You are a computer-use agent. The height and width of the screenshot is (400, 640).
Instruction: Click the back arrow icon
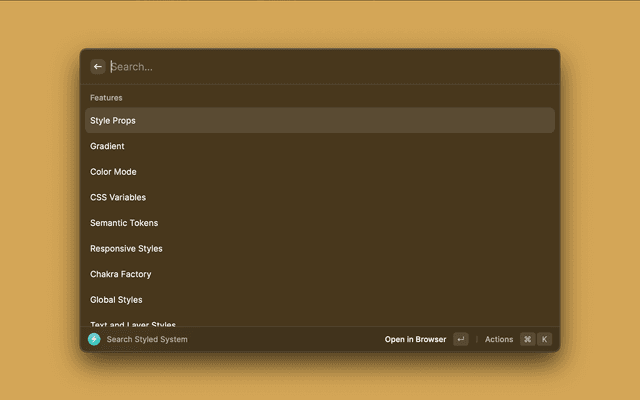(x=98, y=67)
